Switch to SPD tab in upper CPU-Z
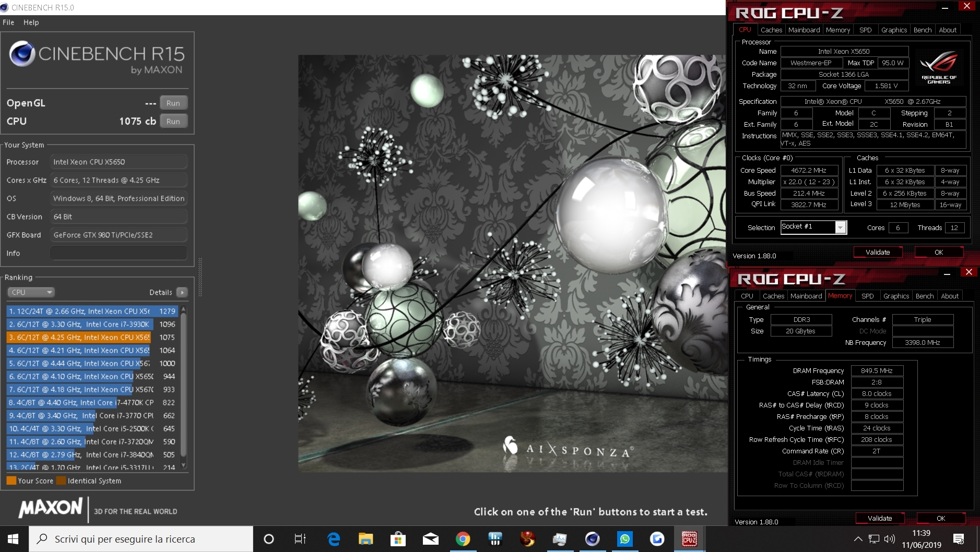This screenshot has width=980, height=552. click(866, 30)
